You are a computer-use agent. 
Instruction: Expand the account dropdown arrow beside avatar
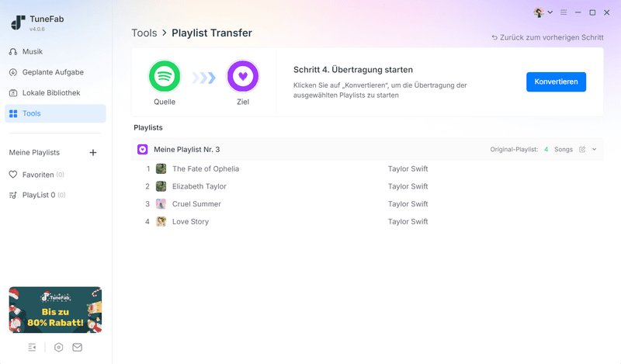click(x=550, y=12)
